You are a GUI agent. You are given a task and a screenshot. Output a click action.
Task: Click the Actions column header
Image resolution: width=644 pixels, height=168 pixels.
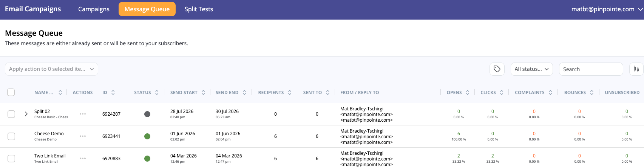[83, 92]
